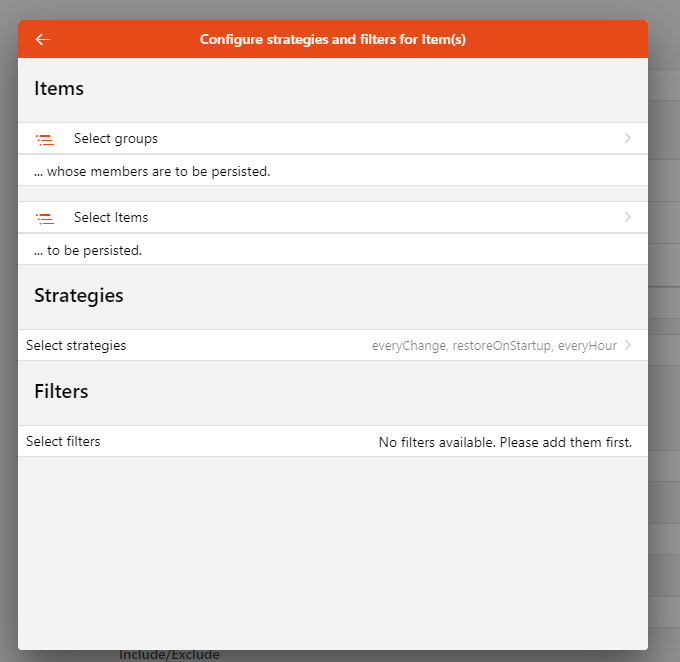Viewport: 680px width, 662px height.
Task: Click the Select strategies label
Action: (76, 346)
